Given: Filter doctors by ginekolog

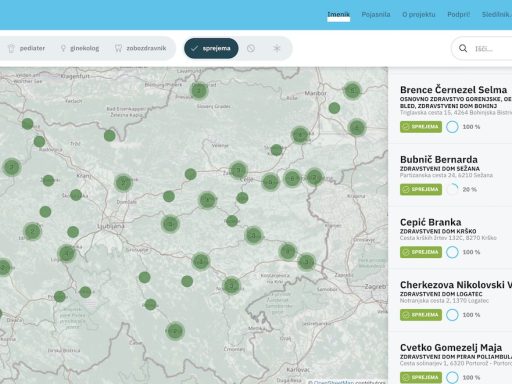Looking at the screenshot, I should [x=80, y=48].
